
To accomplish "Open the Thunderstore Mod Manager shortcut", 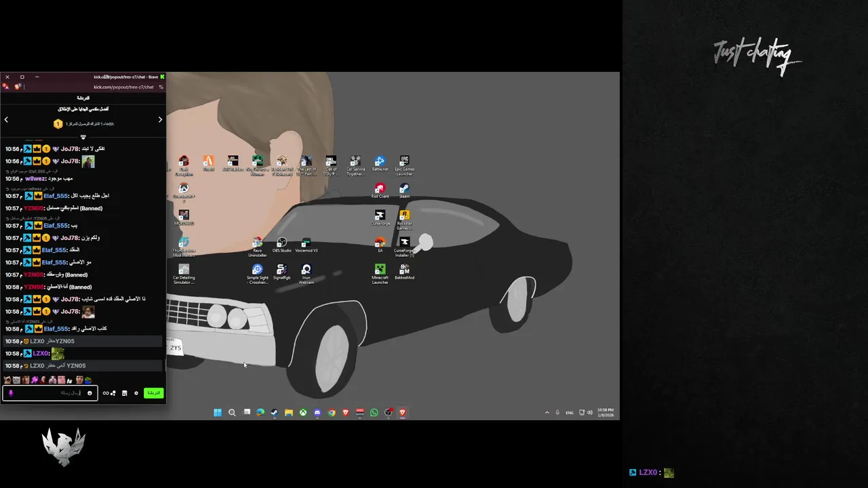I will point(184,247).
